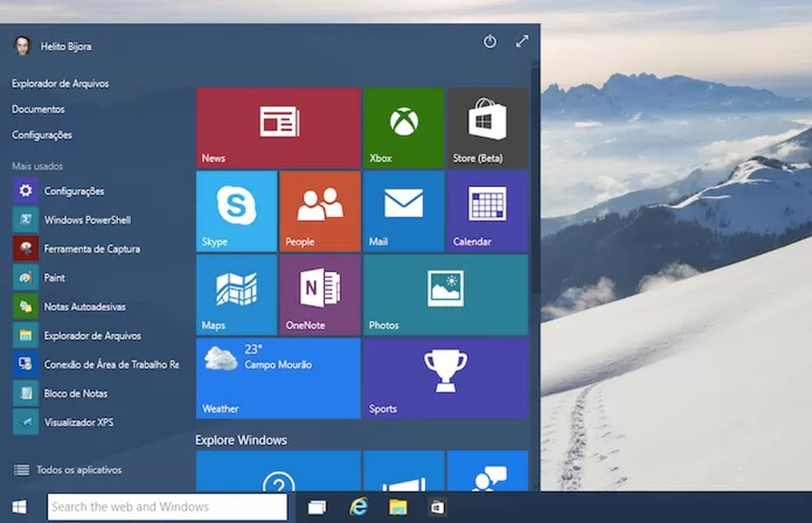
Task: Toggle full-screen Start with the expand arrow
Action: click(x=522, y=40)
